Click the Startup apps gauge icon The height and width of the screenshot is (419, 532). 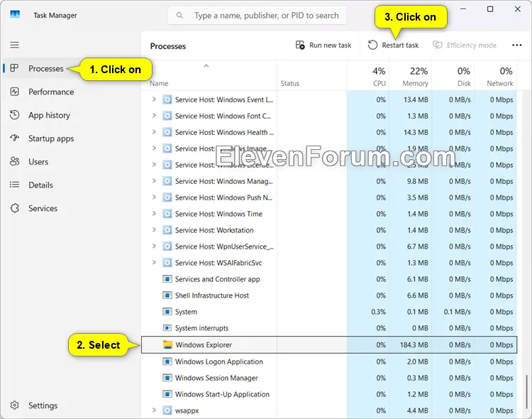pyautogui.click(x=15, y=138)
